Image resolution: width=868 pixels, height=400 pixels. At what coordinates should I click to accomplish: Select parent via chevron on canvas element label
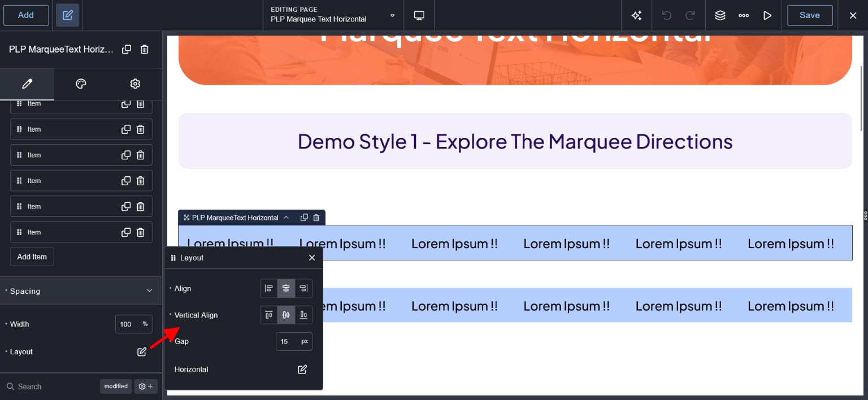point(287,218)
